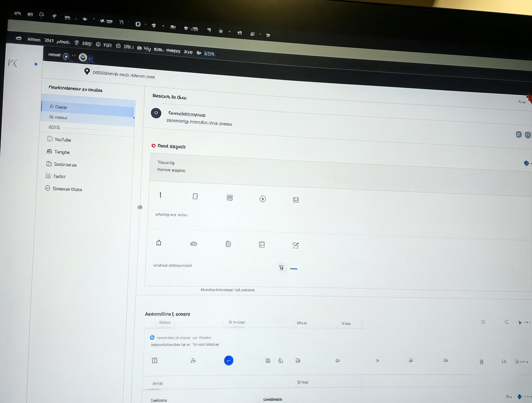Screen dimensions: 532x403
Task: Click the circled-minus icon beside the last sidebar item
Action: 48,188
